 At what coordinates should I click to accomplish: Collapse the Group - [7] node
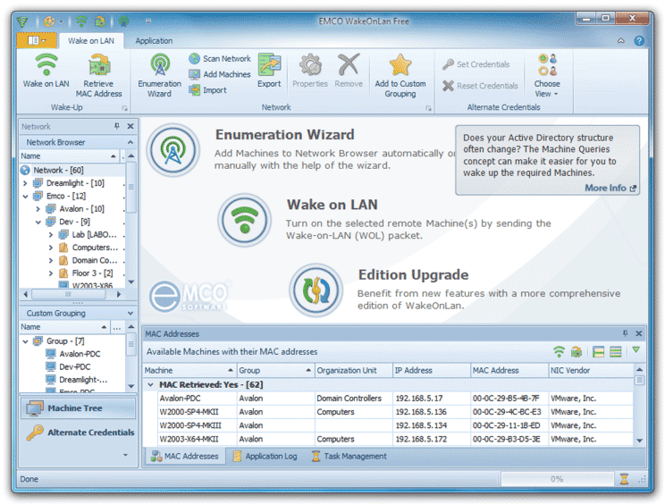click(25, 341)
